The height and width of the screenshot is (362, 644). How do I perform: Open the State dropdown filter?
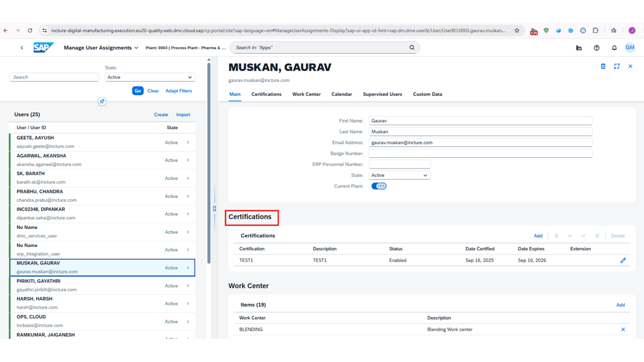tap(149, 77)
